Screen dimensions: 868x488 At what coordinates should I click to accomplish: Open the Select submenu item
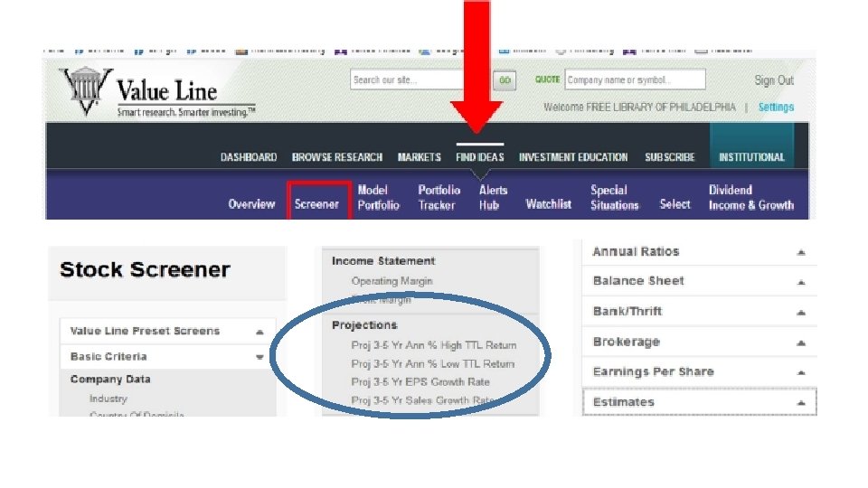click(x=675, y=204)
